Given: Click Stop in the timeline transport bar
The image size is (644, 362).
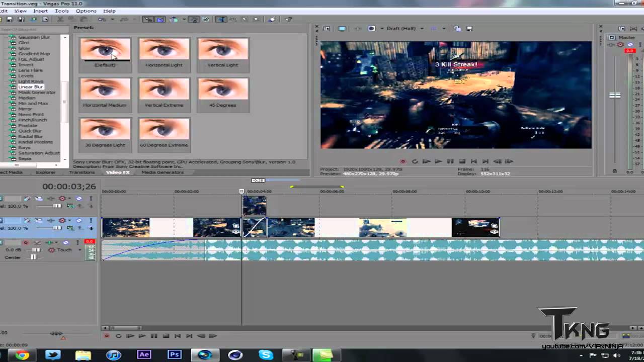Looking at the screenshot, I should pos(166,336).
